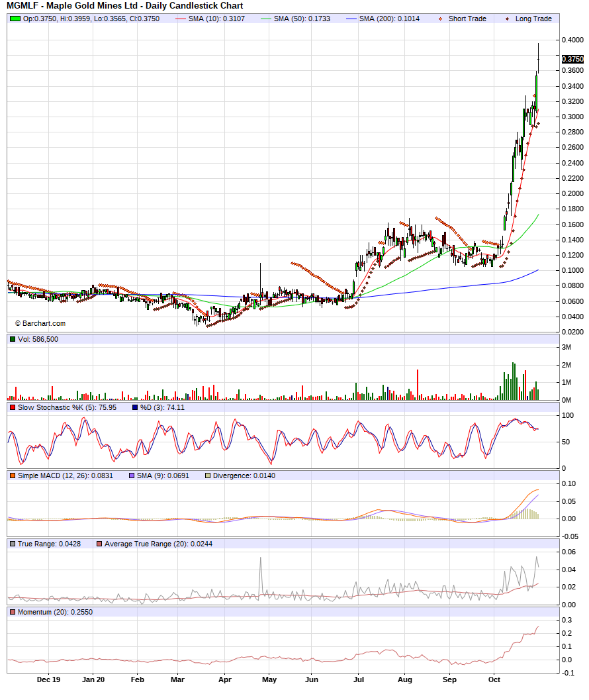The image size is (589, 700).
Task: Click the Jun date axis label
Action: coord(312,680)
